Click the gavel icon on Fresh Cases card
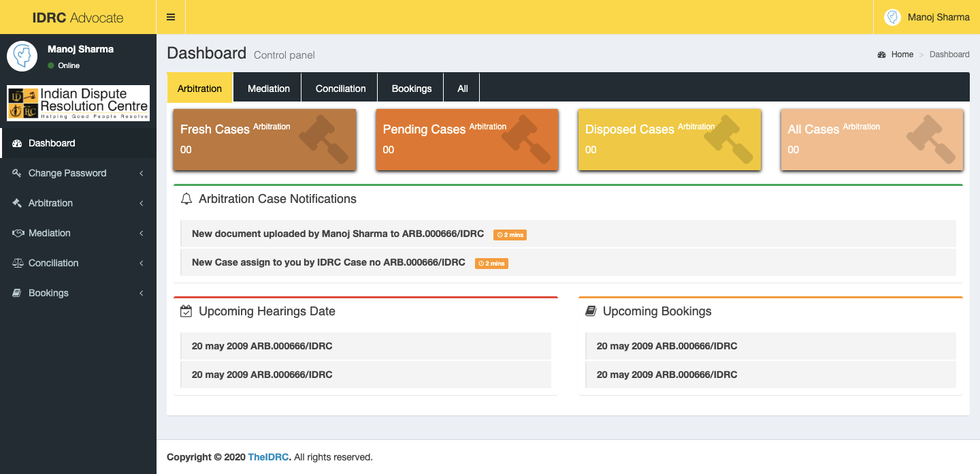The image size is (980, 474). pos(323,139)
